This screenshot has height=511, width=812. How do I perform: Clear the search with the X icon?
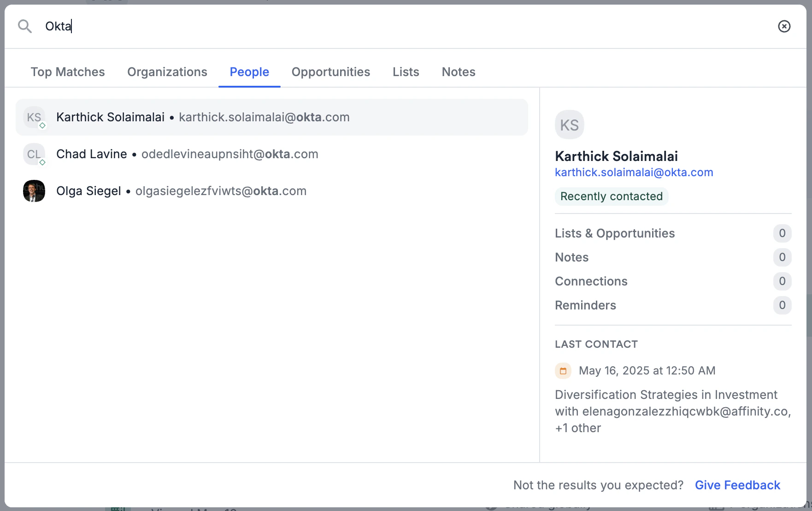784,26
